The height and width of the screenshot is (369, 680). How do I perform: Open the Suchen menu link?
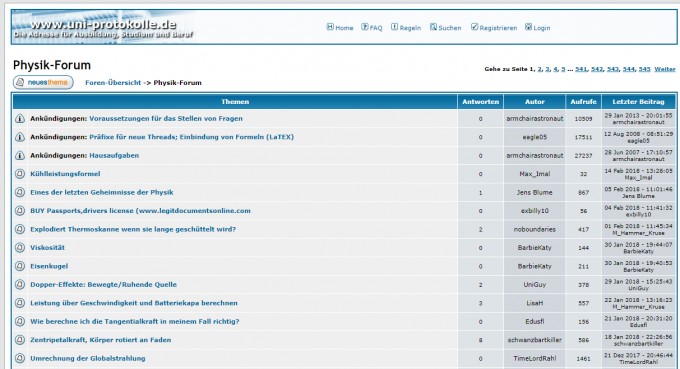[x=450, y=28]
